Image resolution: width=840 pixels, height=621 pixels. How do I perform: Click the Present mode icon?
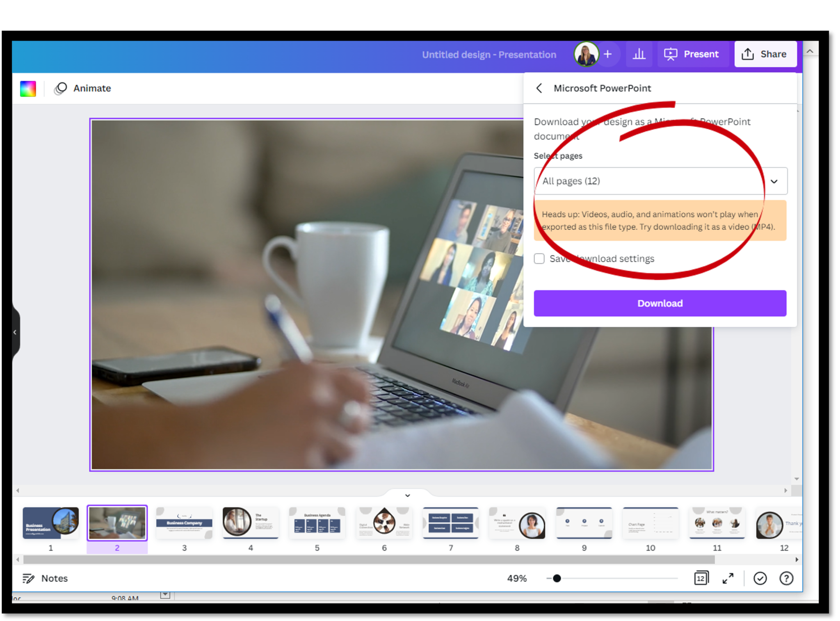[671, 53]
